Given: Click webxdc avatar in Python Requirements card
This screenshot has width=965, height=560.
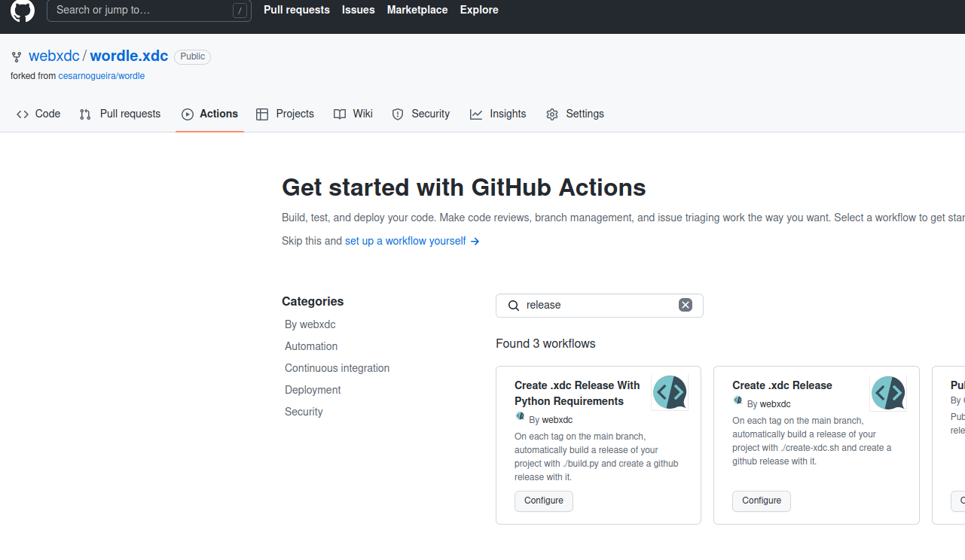Looking at the screenshot, I should tap(520, 417).
